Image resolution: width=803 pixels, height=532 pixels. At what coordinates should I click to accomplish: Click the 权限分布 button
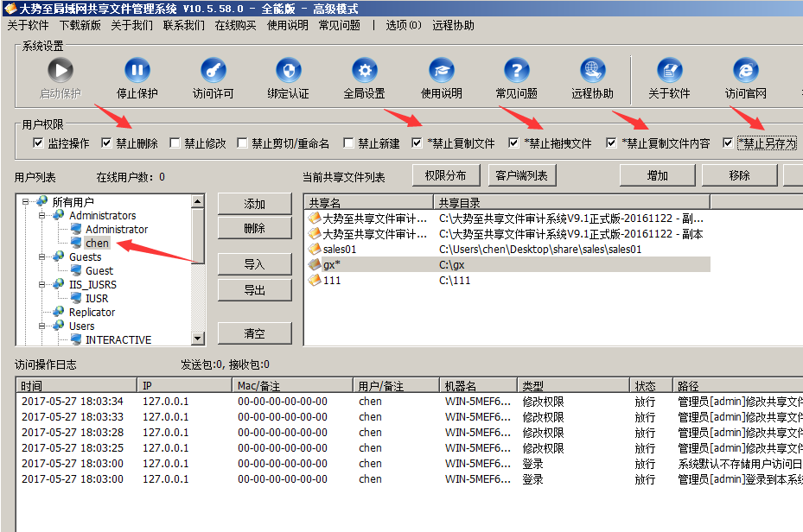point(445,175)
